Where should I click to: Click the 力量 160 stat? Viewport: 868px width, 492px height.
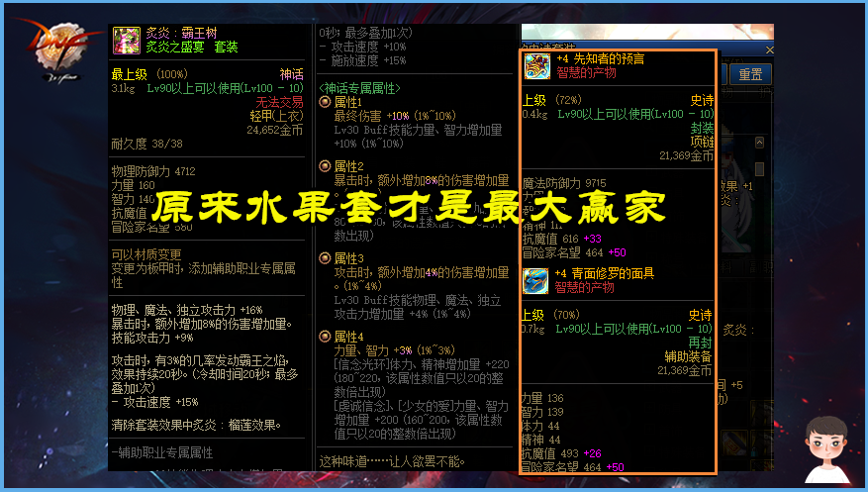click(x=133, y=185)
